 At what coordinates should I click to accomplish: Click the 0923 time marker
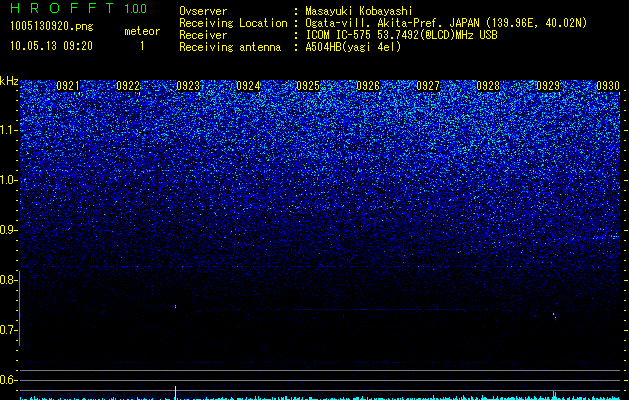(x=188, y=86)
